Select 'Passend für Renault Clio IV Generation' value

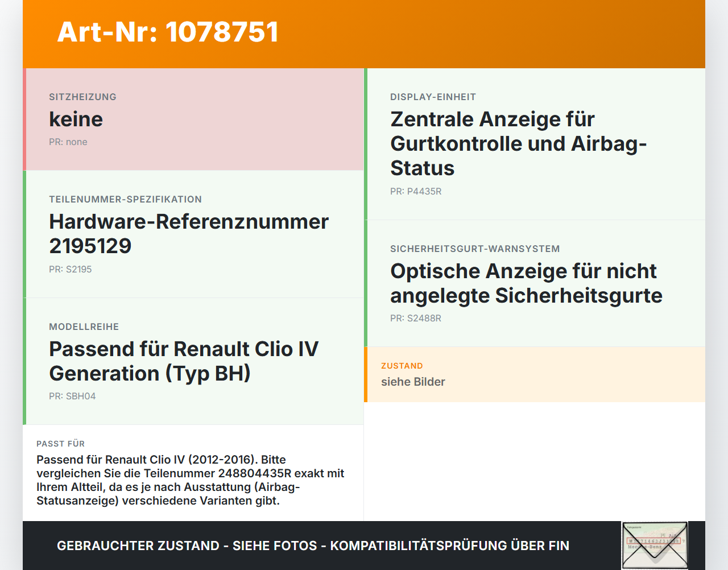pyautogui.click(x=184, y=361)
